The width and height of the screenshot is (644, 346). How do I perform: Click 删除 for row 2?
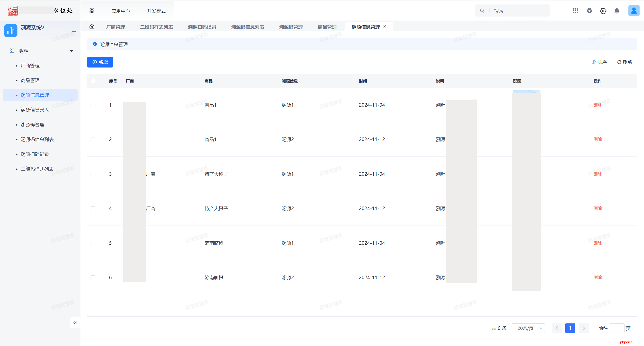tap(597, 139)
